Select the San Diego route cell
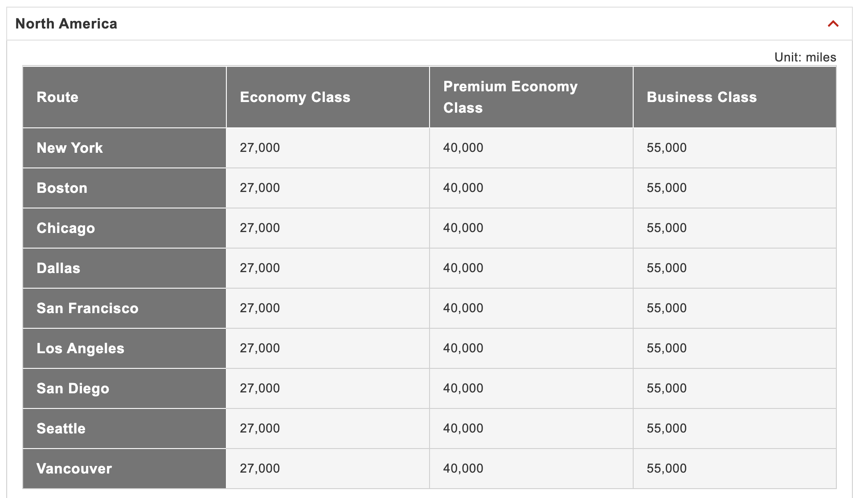 click(x=73, y=388)
